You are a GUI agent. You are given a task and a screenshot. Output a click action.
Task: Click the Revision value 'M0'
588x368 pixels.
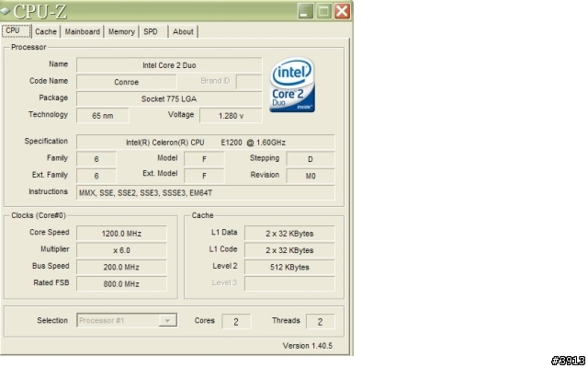(x=311, y=176)
